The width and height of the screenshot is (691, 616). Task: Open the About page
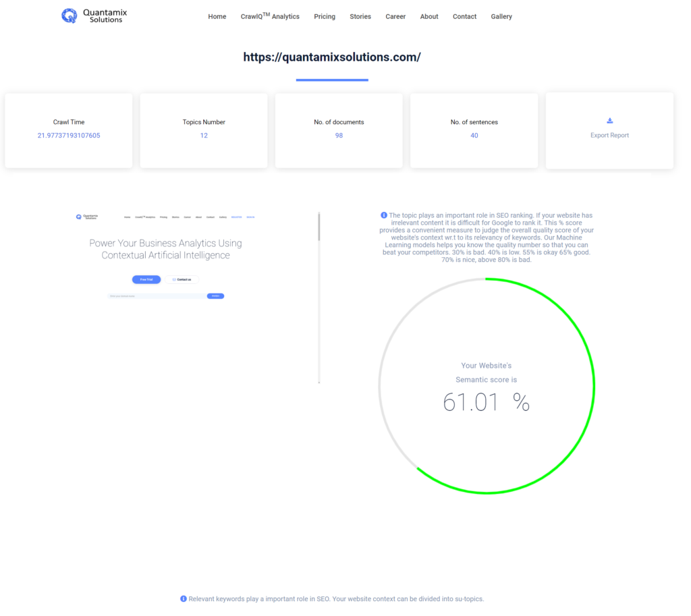point(429,17)
